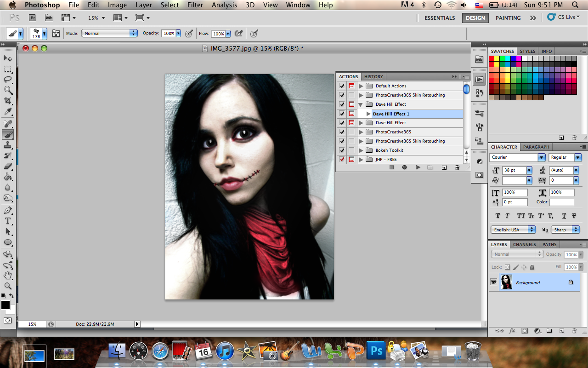Expand the Bokeh Toolkit folder
Viewport: 588px width, 368px height.
pos(361,150)
